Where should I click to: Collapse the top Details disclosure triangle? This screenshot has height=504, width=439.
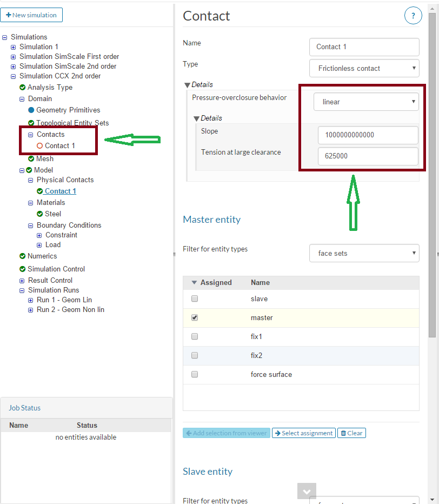[x=188, y=85]
